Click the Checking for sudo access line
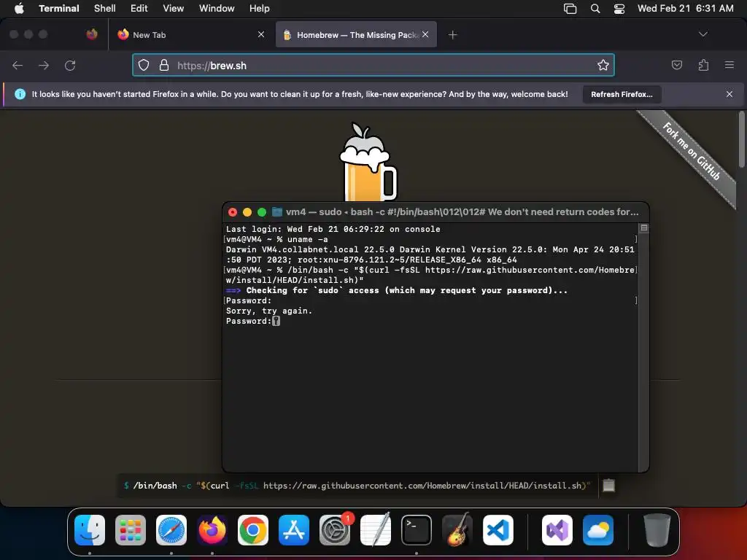Screen dimensions: 747x560 click(397, 290)
